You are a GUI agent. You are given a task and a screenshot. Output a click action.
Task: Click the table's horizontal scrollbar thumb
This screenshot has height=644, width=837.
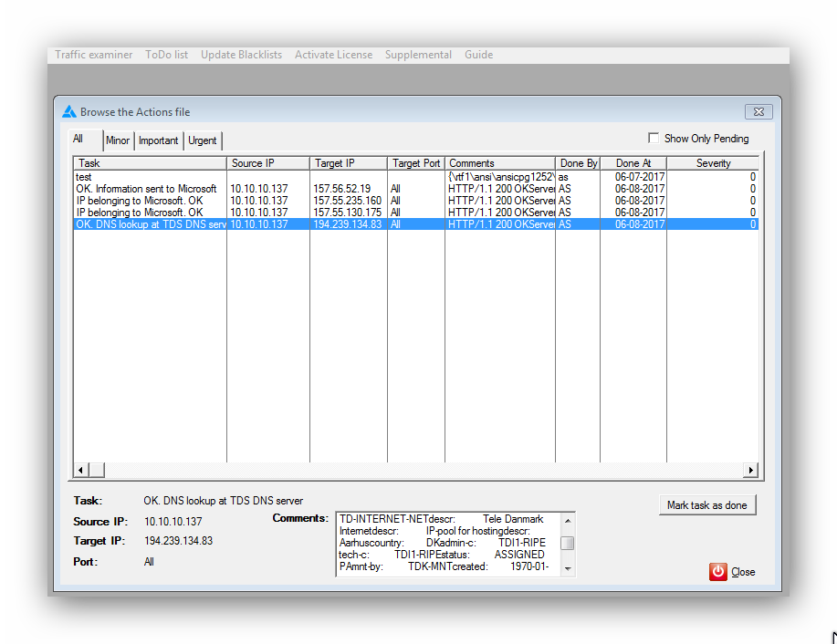pos(97,470)
